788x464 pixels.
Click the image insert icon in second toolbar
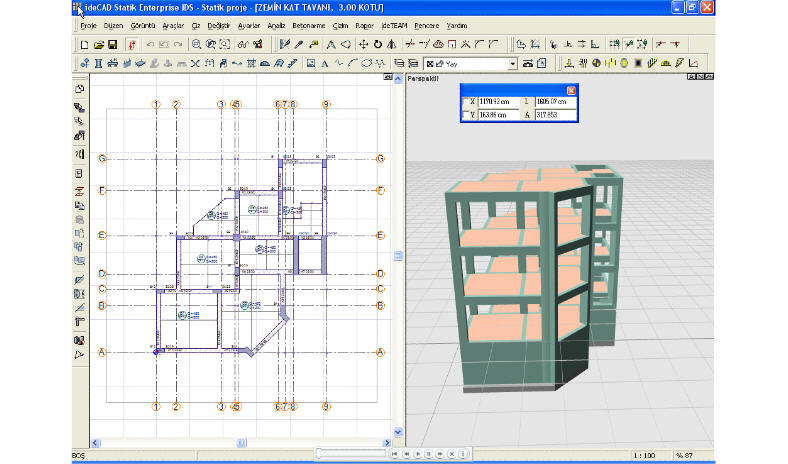[311, 63]
